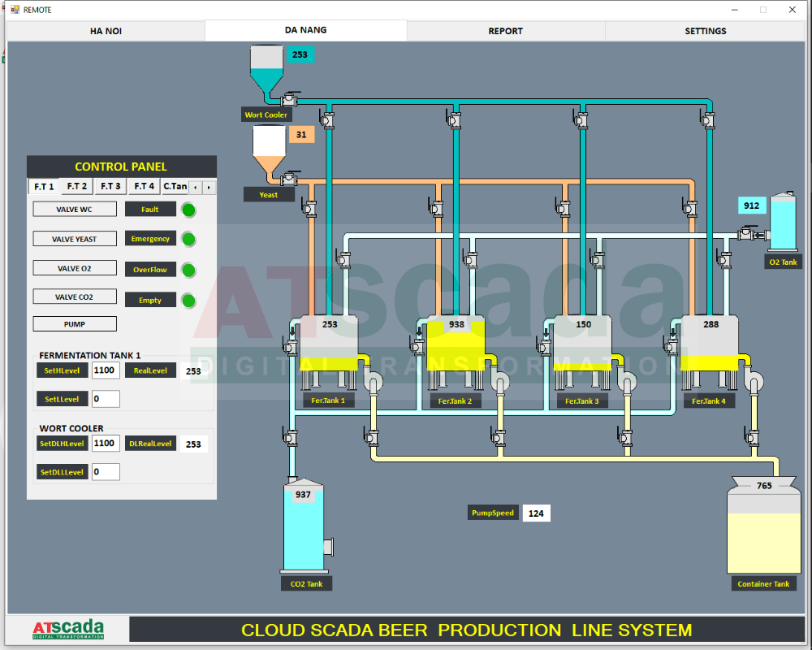The height and width of the screenshot is (650, 812).
Task: Toggle the PUMP button
Action: coord(75,324)
